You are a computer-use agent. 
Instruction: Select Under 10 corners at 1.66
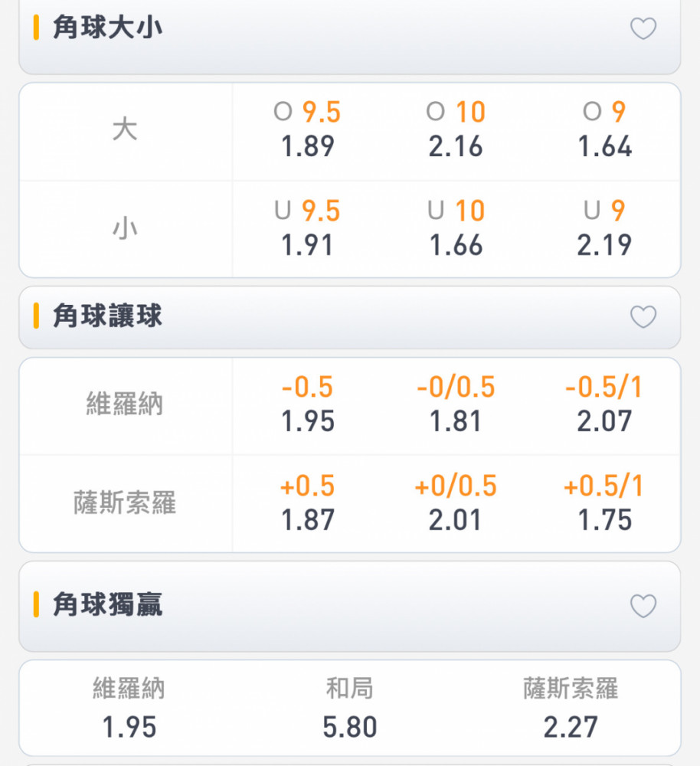click(456, 228)
